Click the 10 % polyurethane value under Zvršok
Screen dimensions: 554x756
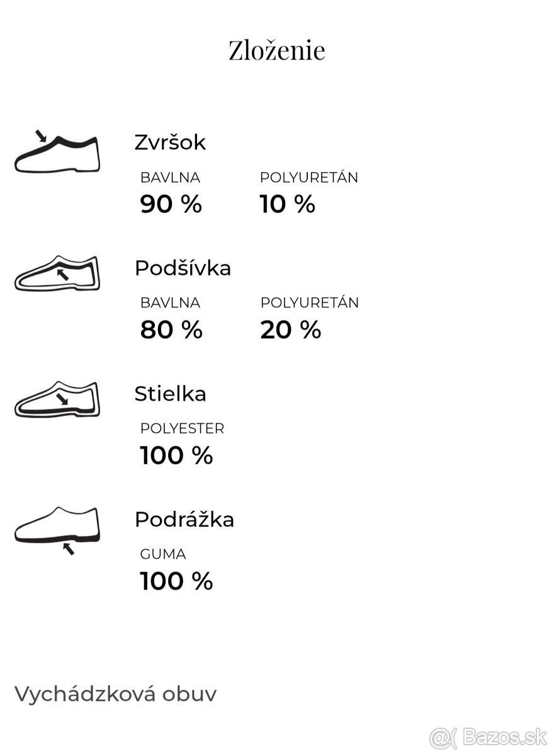coord(287,204)
